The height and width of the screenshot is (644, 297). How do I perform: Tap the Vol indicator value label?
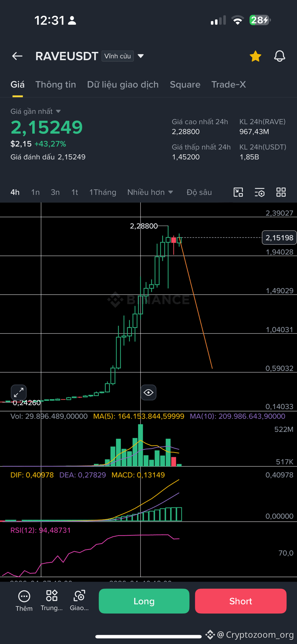pos(49,416)
